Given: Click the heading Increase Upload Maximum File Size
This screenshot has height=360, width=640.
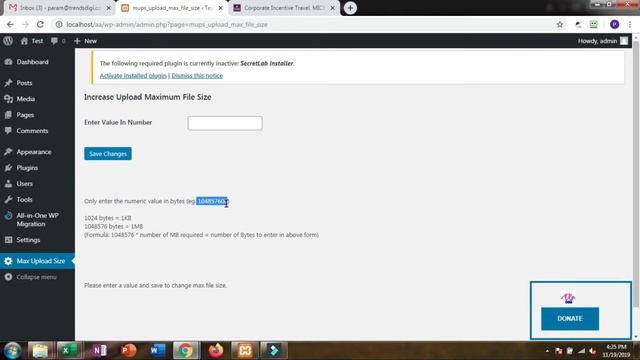Looking at the screenshot, I should pos(148,97).
